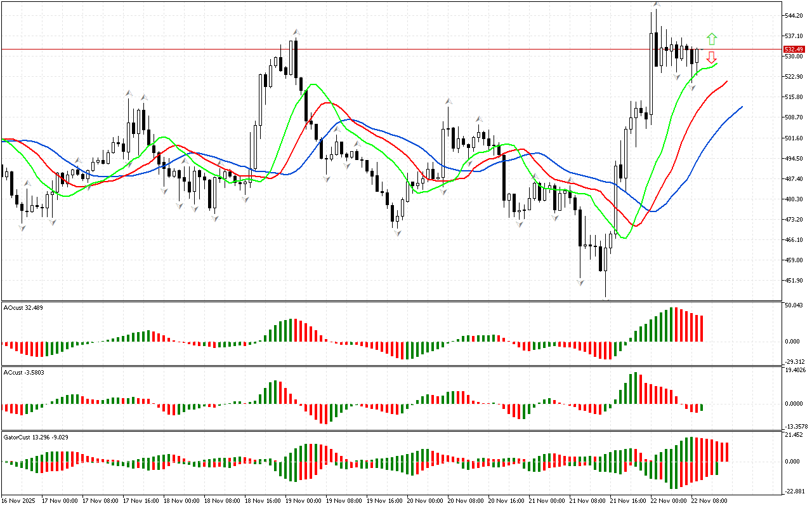Select fractal marker above the 19 Nov 00:00 peak

[296, 32]
